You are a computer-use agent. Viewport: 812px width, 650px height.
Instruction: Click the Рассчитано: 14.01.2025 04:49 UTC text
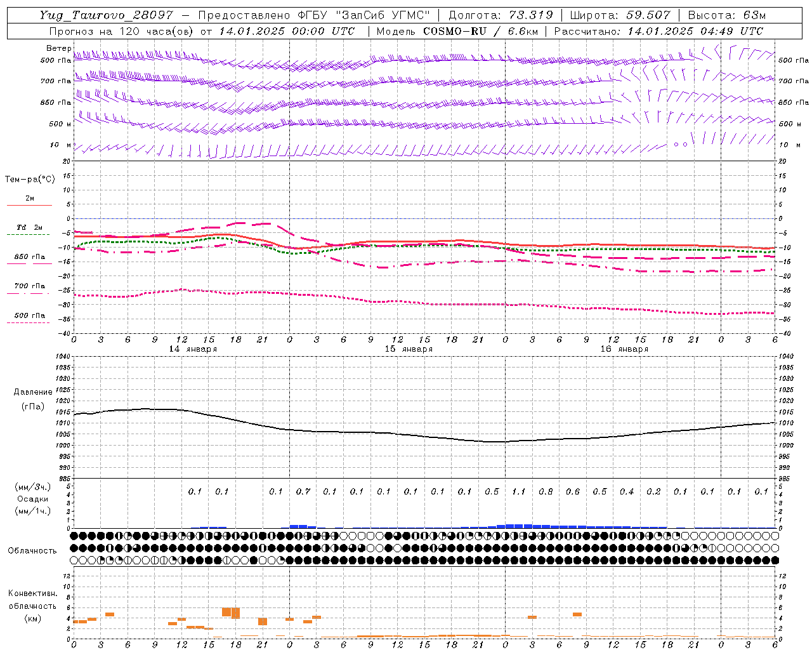coord(658,31)
